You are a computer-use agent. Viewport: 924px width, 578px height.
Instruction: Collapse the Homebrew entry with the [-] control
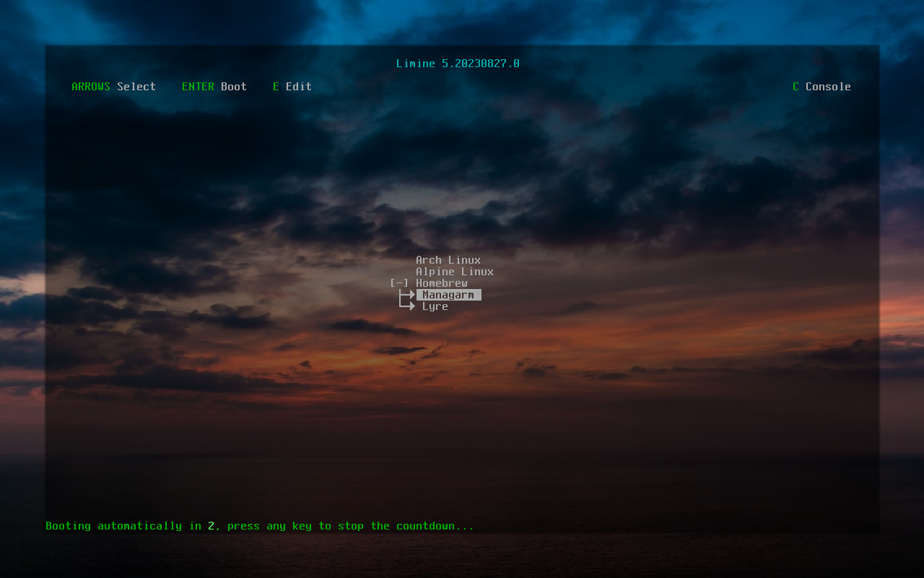(x=399, y=283)
